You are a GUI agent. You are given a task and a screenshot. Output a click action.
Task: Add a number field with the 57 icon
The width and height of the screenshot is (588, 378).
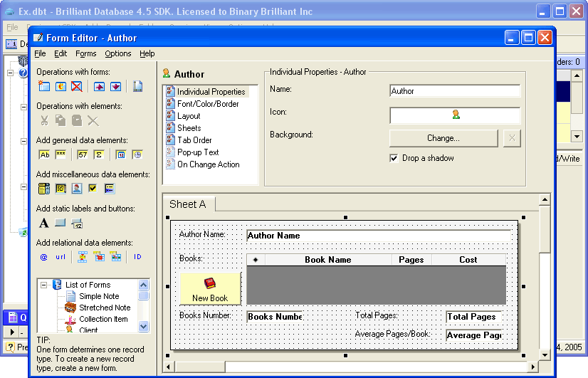pos(83,154)
